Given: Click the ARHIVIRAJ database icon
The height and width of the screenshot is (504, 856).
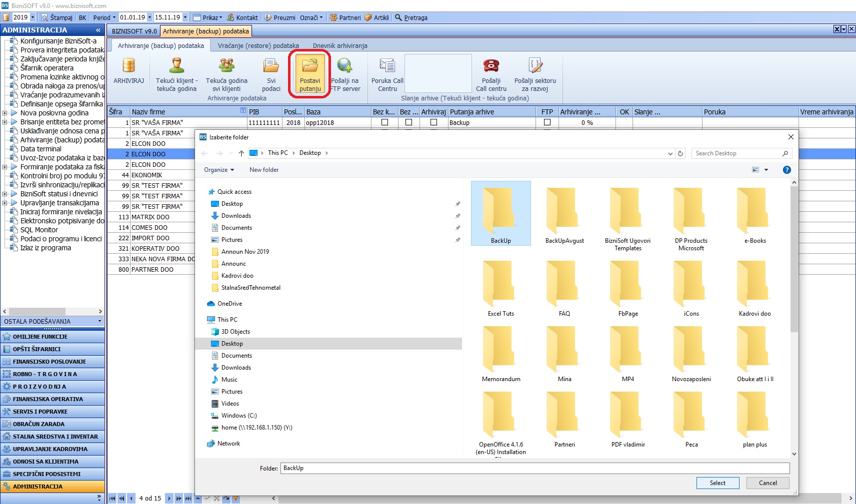Looking at the screenshot, I should coord(129,65).
